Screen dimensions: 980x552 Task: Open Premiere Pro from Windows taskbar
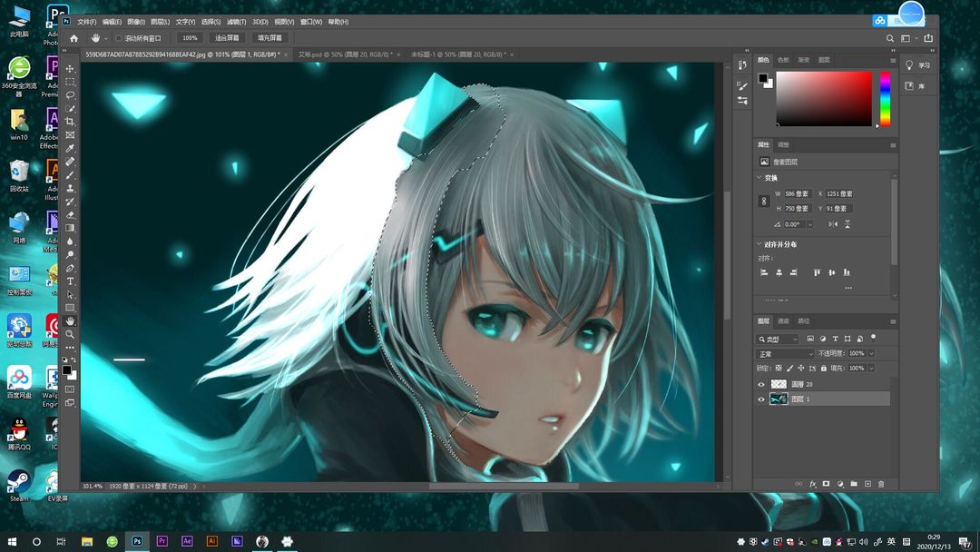coord(162,541)
